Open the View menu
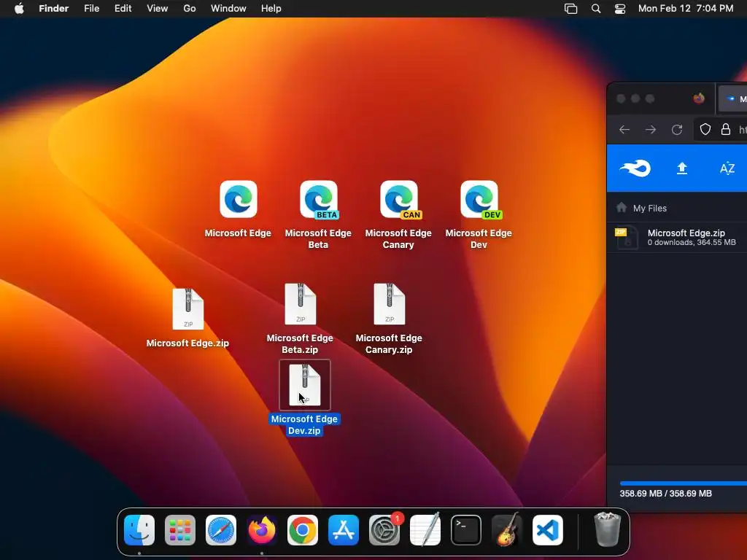Image resolution: width=747 pixels, height=560 pixels. point(158,9)
